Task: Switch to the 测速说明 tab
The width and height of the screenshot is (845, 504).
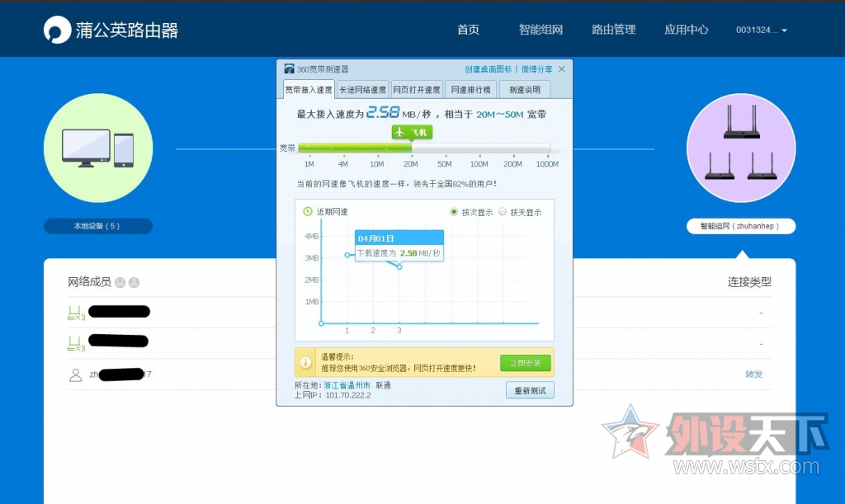Action: [524, 89]
